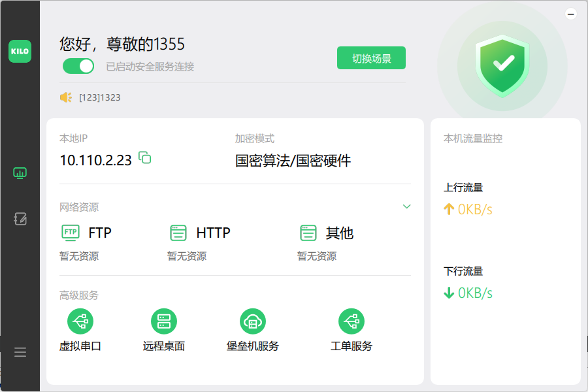This screenshot has width=588, height=392.
Task: Open the hamburger menu at sidebar bottom
Action: (x=20, y=351)
